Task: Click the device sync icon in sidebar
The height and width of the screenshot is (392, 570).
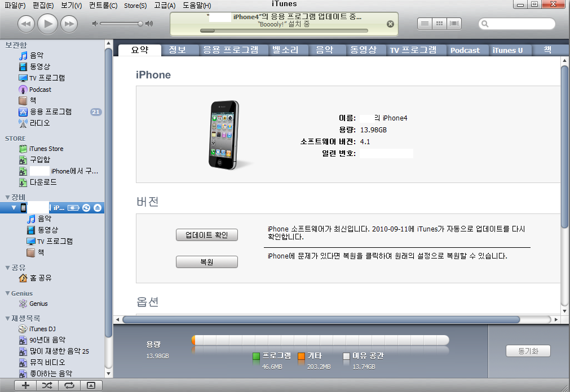Action: point(86,208)
